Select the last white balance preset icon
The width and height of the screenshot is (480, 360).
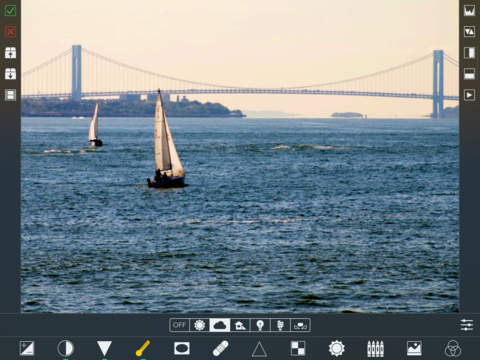point(300,325)
